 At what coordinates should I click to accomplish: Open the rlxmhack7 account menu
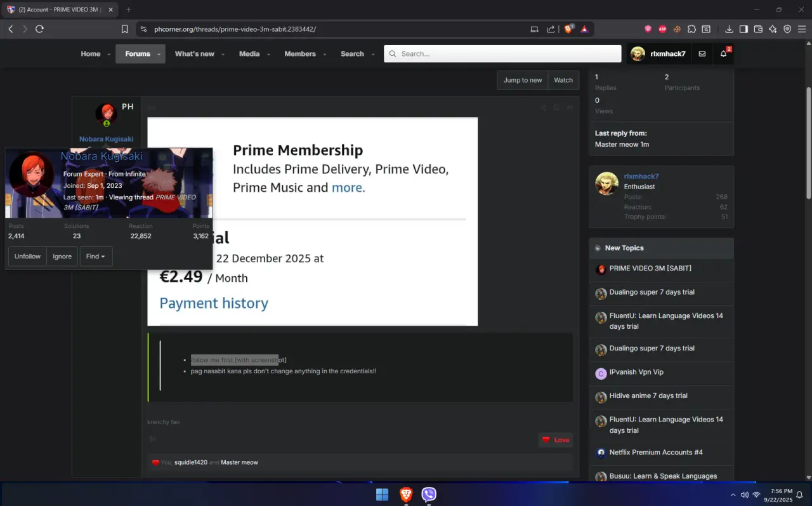click(658, 54)
